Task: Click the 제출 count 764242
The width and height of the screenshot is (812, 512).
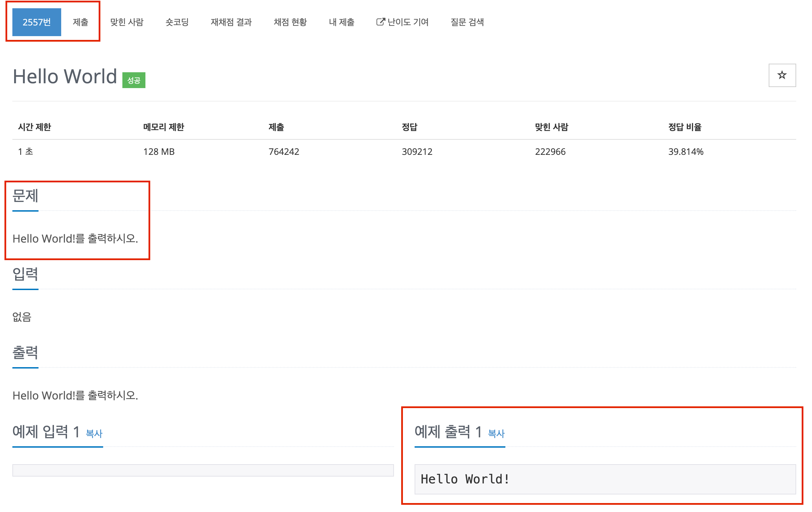Action: [x=284, y=151]
